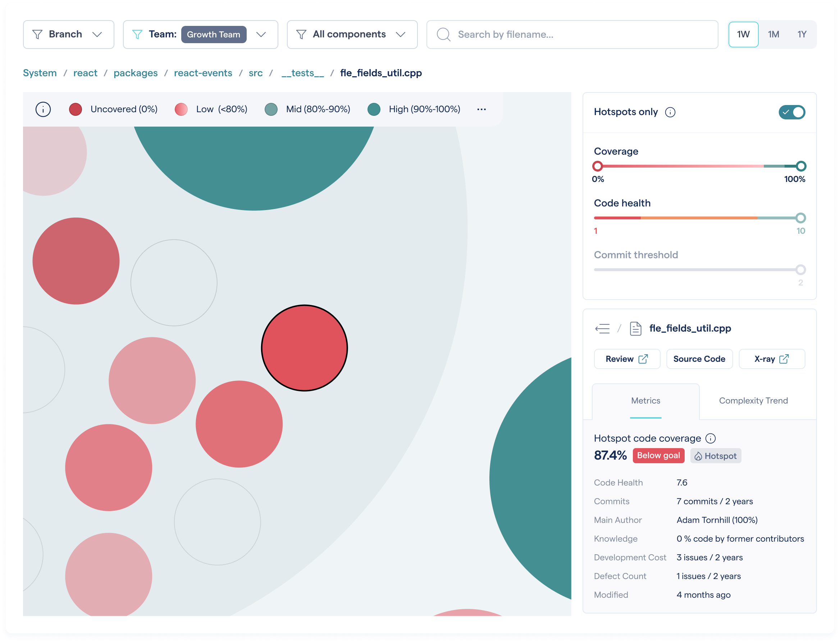Click the Mid (80%-90%) legend swatch
The width and height of the screenshot is (840, 642).
coord(271,109)
